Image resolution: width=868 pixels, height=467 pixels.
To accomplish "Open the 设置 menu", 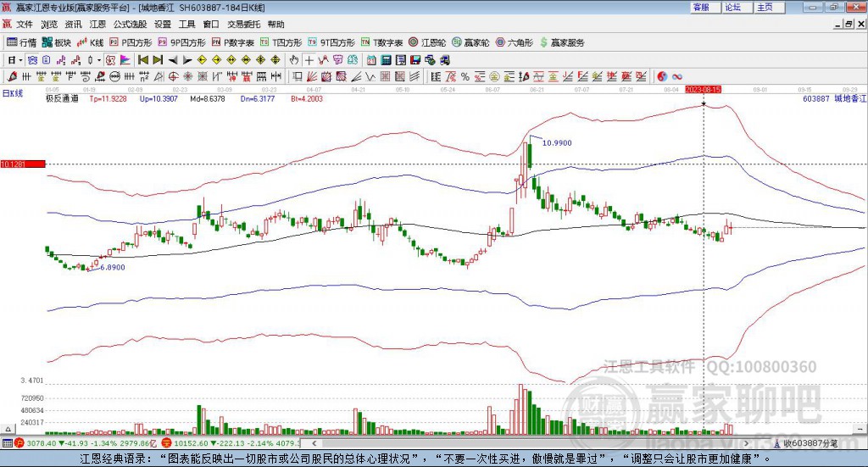I will coord(163,25).
